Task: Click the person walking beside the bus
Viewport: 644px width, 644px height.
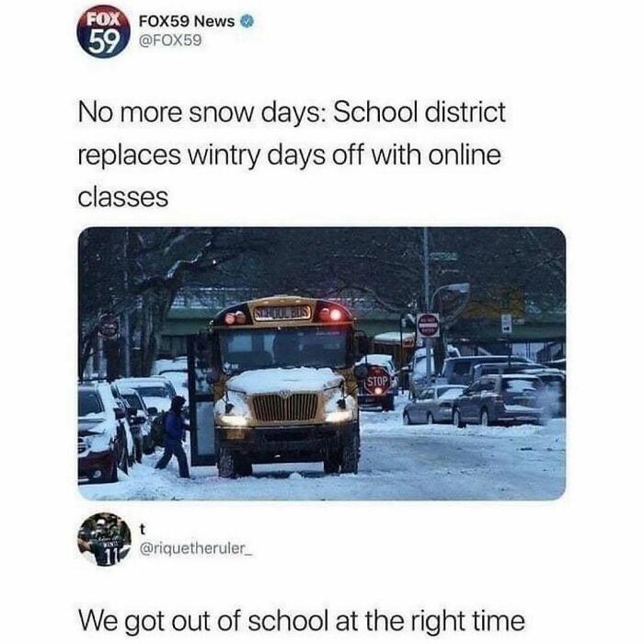Action: coord(174,436)
